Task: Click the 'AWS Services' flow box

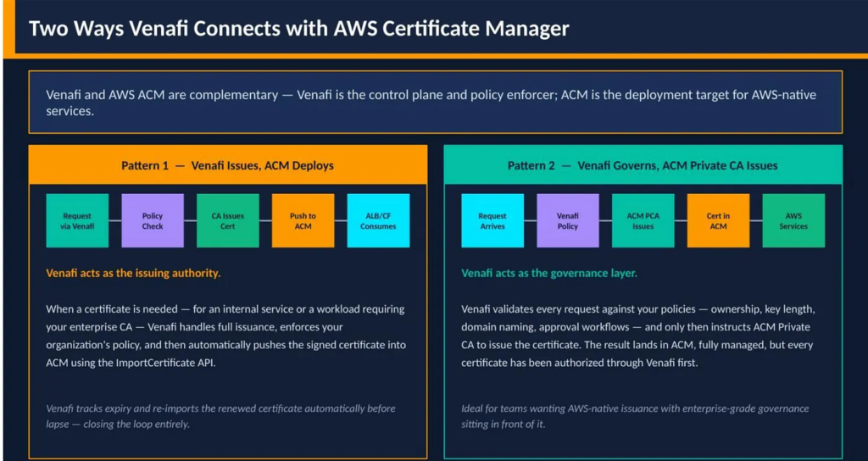Action: (x=793, y=220)
